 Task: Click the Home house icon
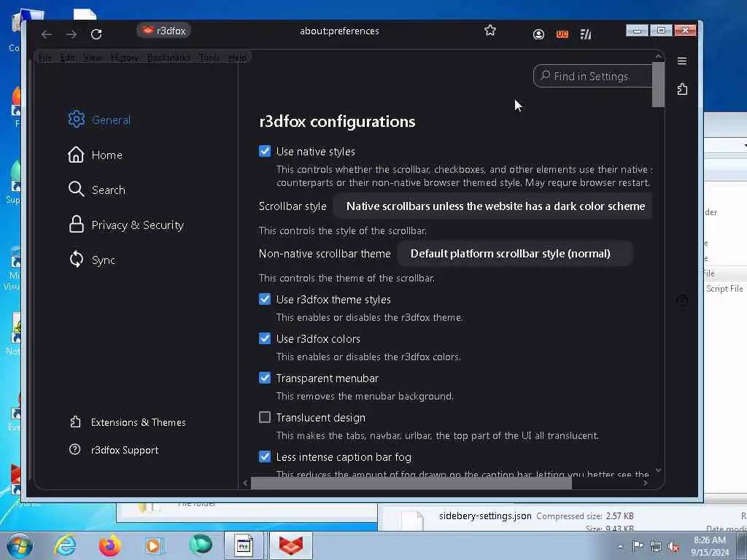pyautogui.click(x=76, y=155)
